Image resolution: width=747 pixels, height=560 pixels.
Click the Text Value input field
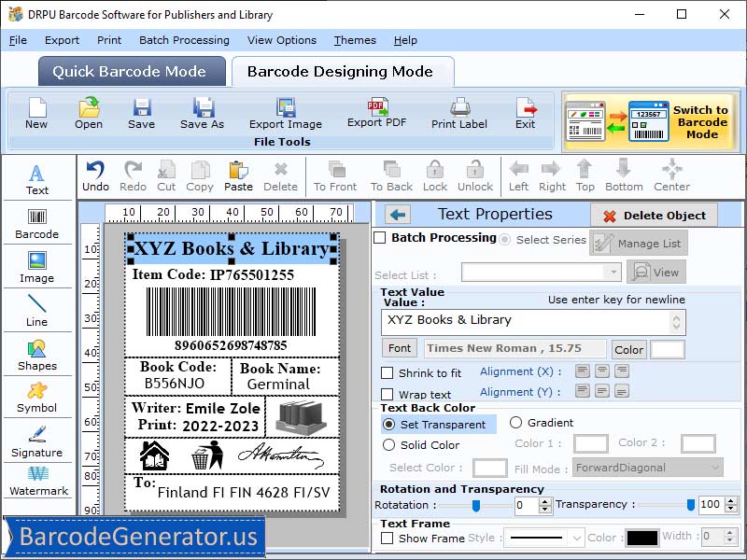click(x=528, y=322)
